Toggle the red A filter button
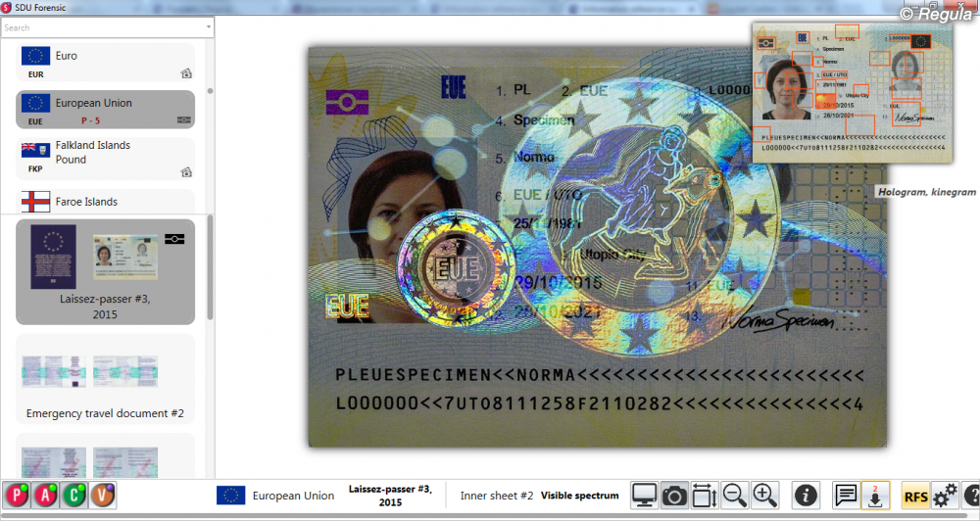 (x=46, y=496)
